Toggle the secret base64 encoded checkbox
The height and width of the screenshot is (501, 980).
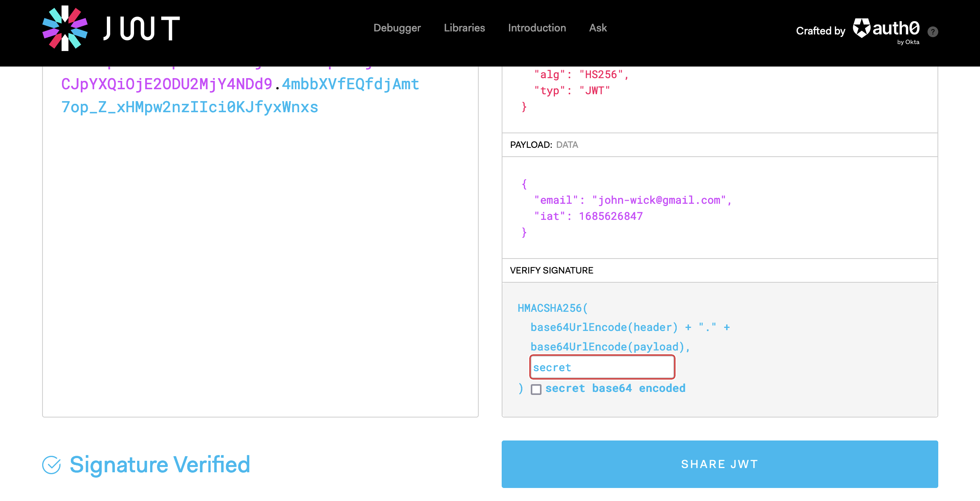click(x=535, y=389)
